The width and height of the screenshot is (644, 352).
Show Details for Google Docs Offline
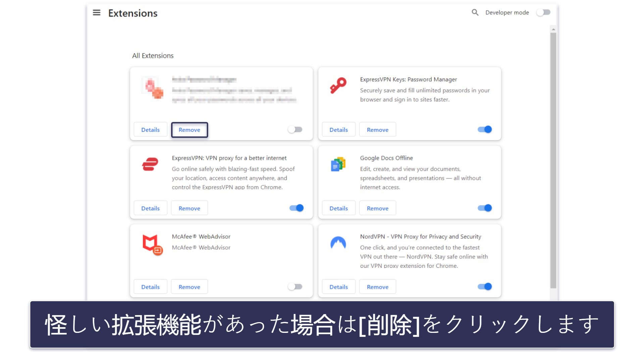click(x=339, y=208)
